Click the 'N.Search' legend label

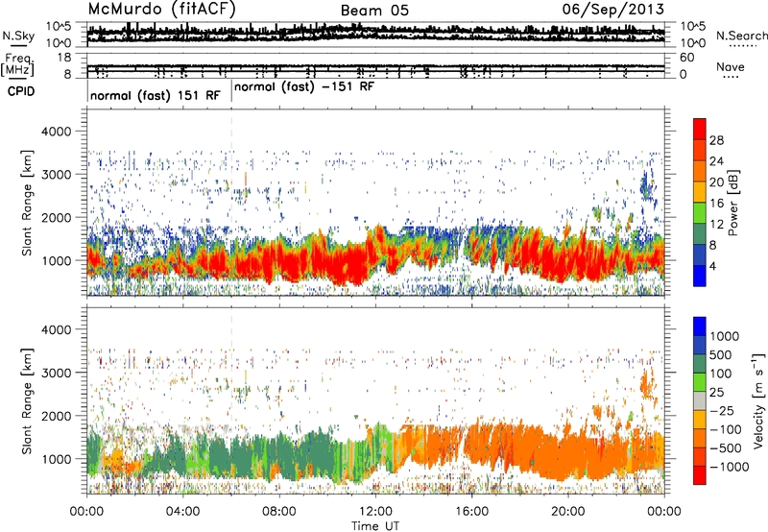(741, 36)
